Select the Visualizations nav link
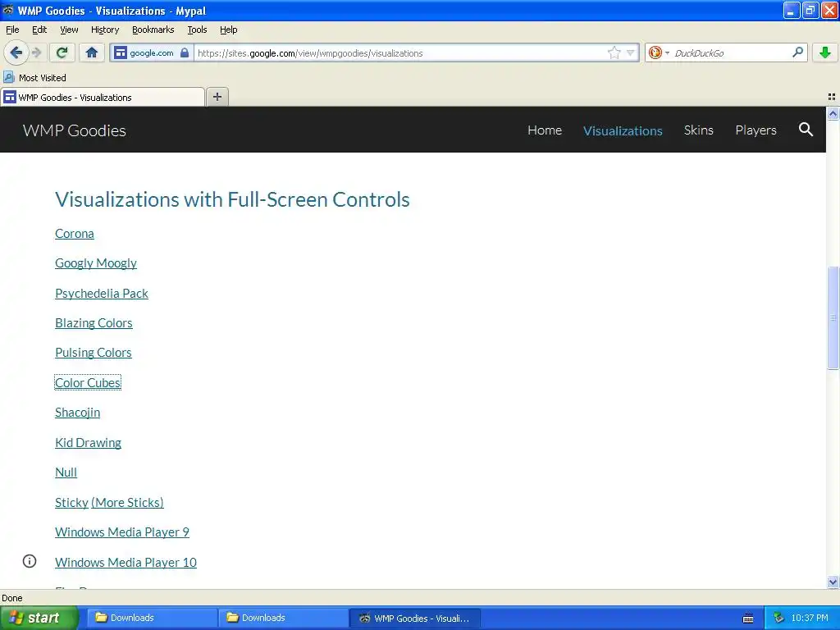Screen dimensions: 840x630 [623, 130]
